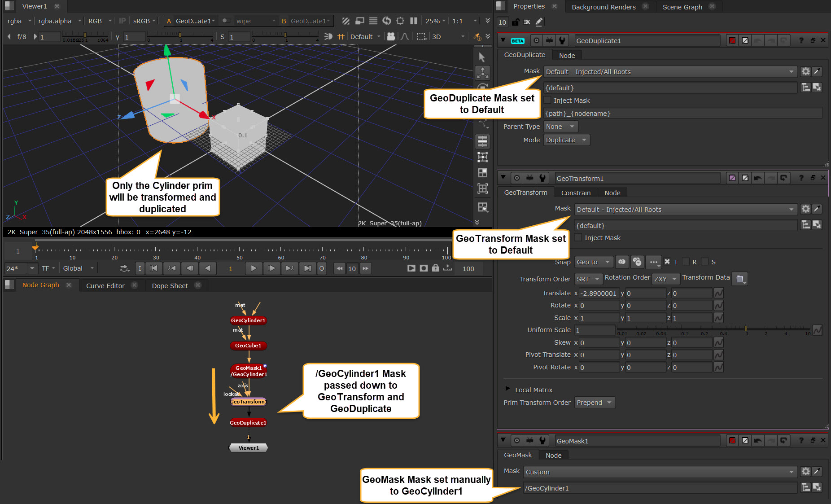Screen dimensions: 831x504
Task: Expand the Local Matrix section
Action: [x=507, y=389]
